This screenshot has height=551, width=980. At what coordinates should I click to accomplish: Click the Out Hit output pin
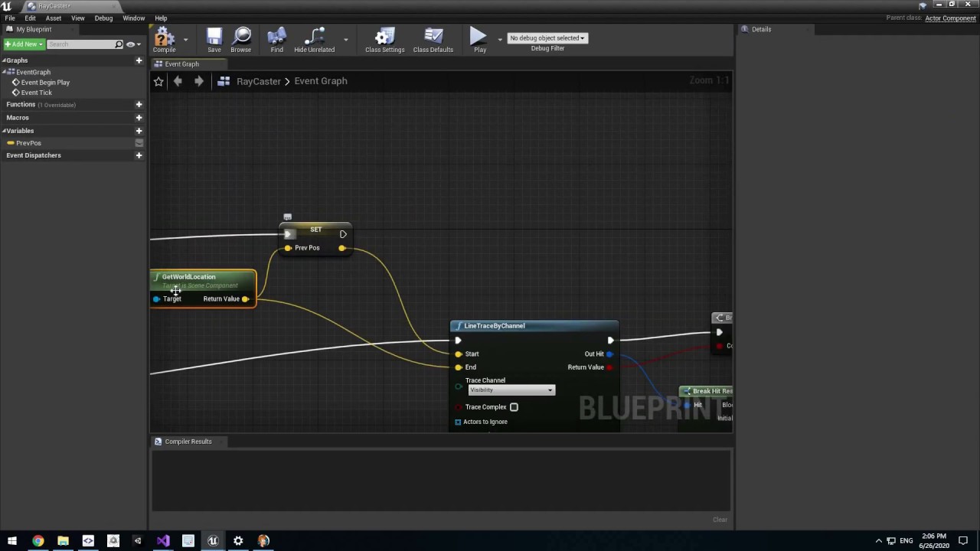tap(609, 354)
